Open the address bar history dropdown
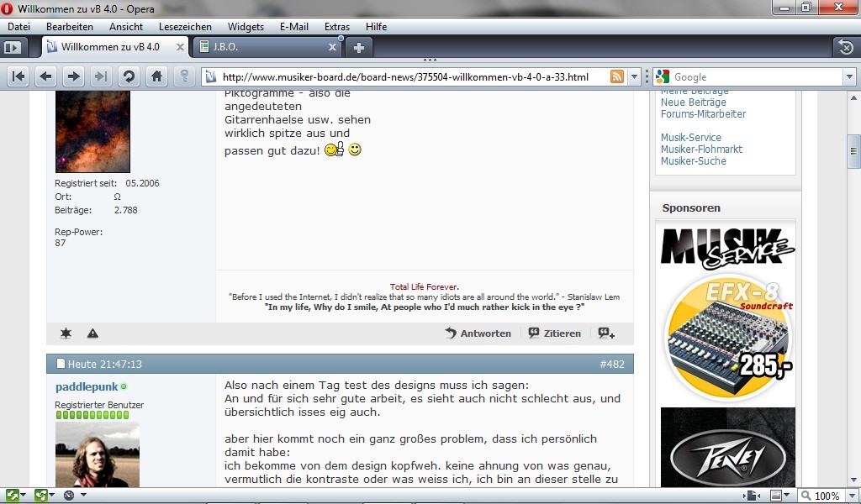This screenshot has height=504, width=861. 634,76
